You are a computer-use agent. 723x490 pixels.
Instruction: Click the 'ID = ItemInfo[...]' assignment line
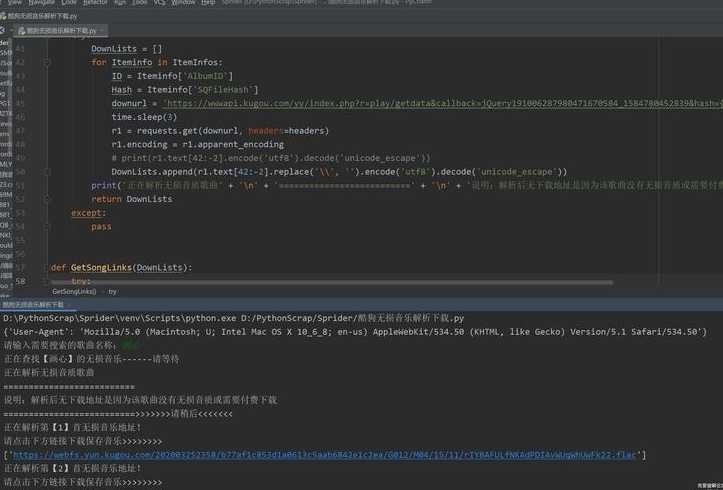coord(172,76)
